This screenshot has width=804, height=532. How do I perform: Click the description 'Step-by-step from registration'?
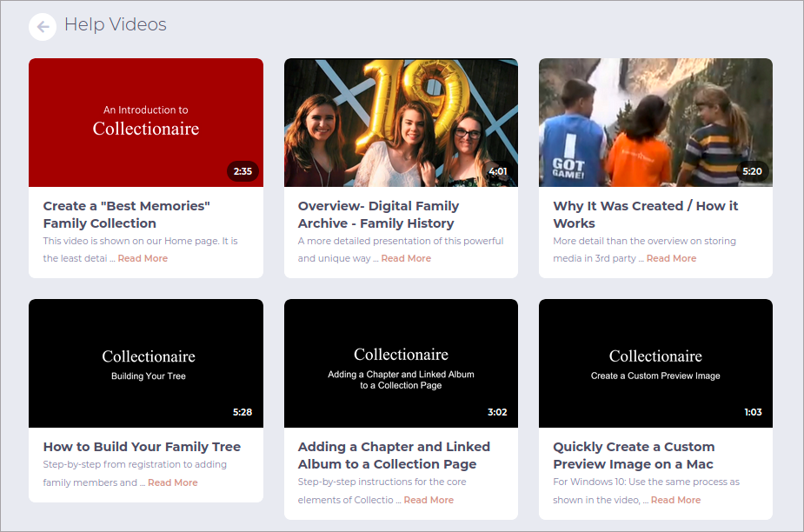coord(135,474)
